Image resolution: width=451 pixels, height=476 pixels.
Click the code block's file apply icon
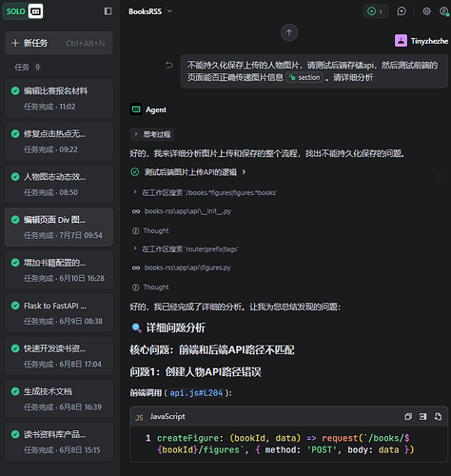(438, 416)
